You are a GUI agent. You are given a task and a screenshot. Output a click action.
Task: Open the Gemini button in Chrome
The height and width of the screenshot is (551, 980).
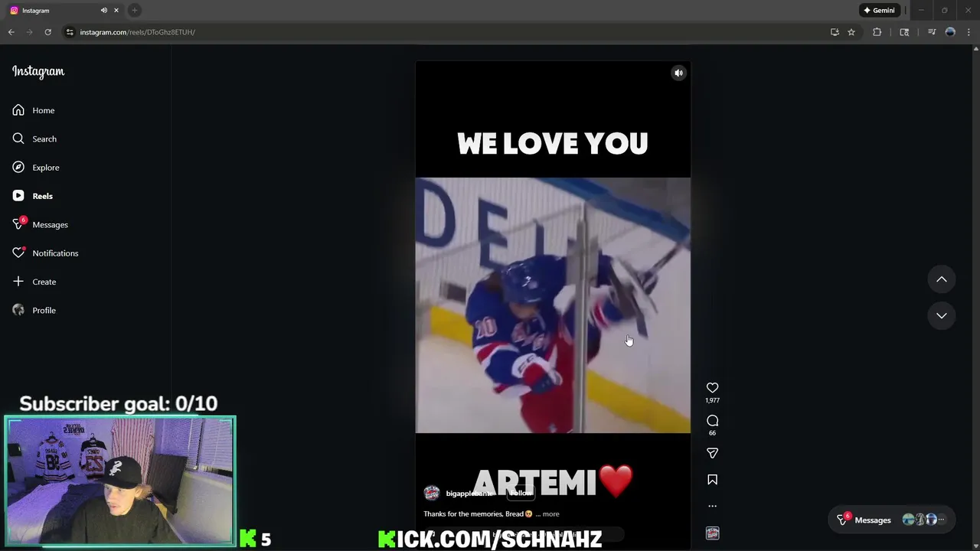[879, 11]
